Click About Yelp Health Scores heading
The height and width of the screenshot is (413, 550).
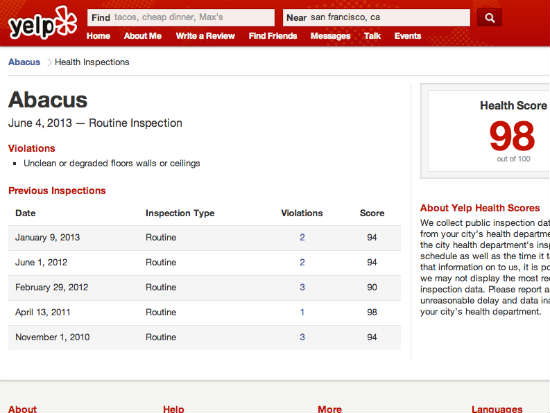pos(480,208)
